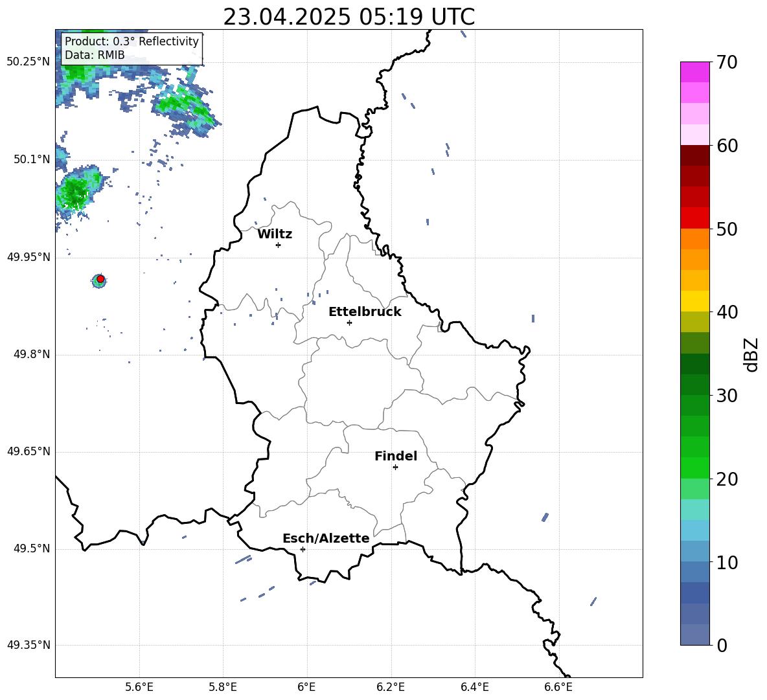Click the Wiltz city label
The image size is (767, 700).
coord(275,234)
